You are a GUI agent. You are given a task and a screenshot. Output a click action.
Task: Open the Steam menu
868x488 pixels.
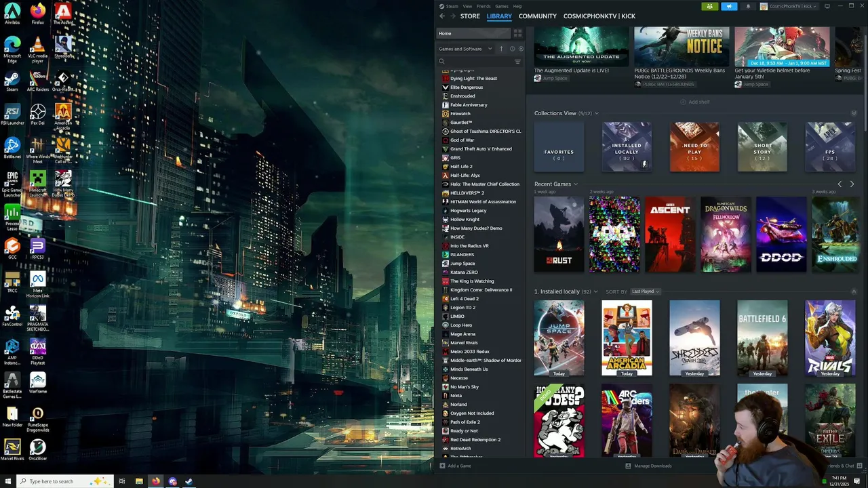coord(452,6)
